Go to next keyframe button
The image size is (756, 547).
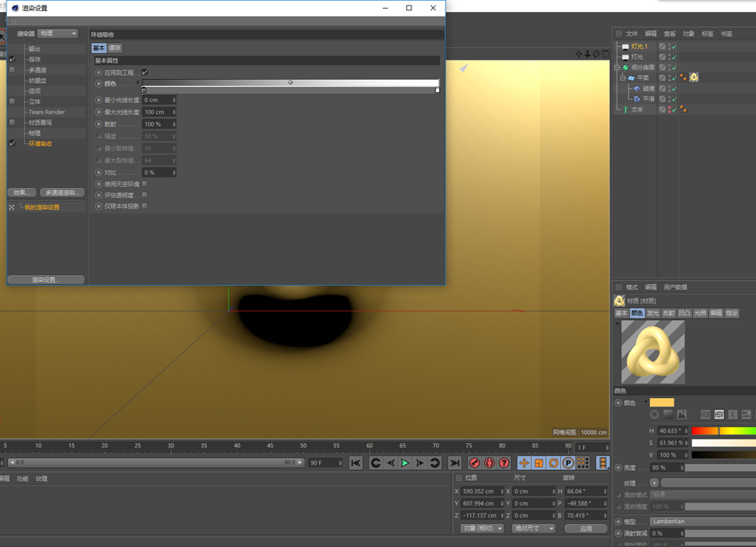[435, 463]
